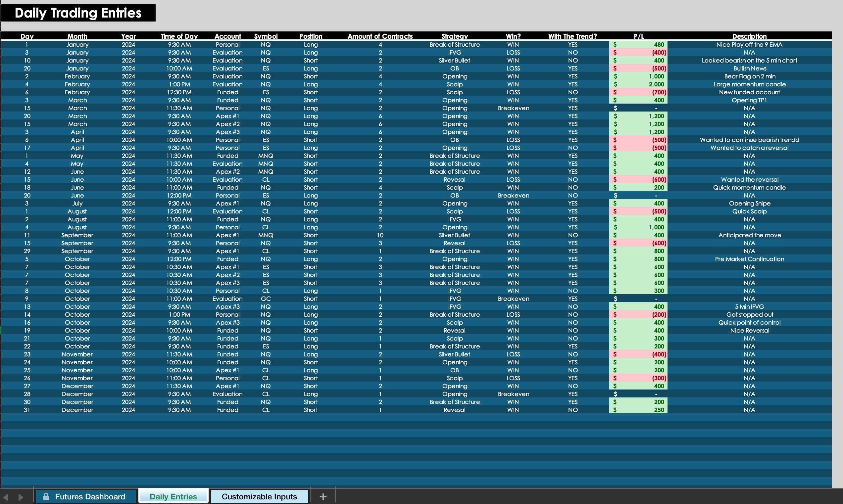The width and height of the screenshot is (843, 504).
Task: Select the Apex #1 account cell for March 20
Action: click(x=228, y=116)
